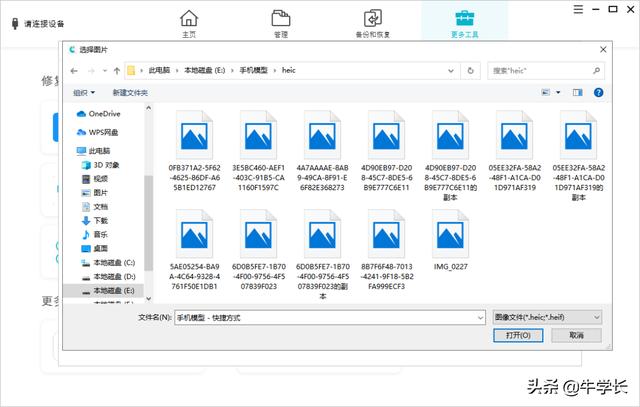Select file 5AE05254-BA9A-4C64-9328-4761F50E1DB1
640x407 pixels.
pos(194,250)
